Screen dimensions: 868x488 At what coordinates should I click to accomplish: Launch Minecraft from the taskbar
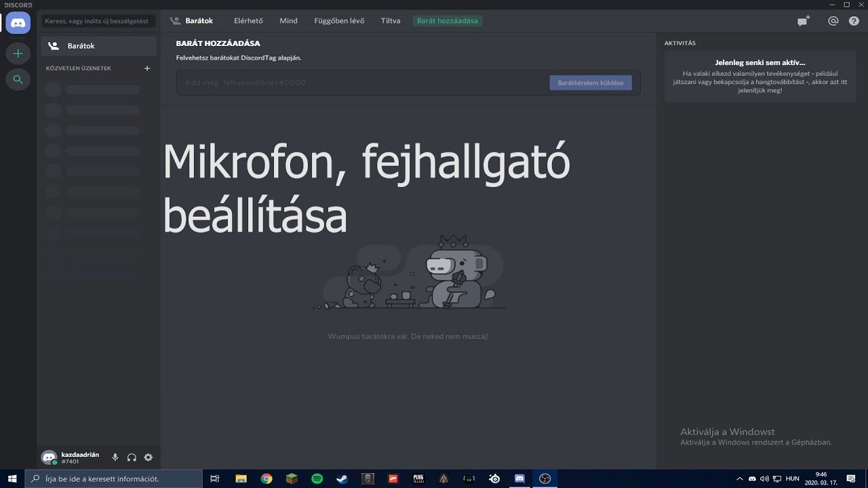(292, 479)
